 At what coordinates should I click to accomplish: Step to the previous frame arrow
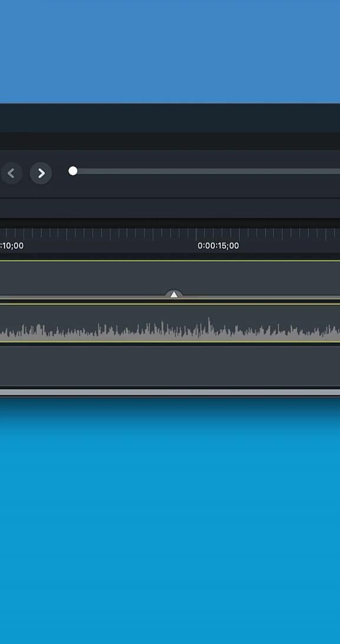pos(11,173)
